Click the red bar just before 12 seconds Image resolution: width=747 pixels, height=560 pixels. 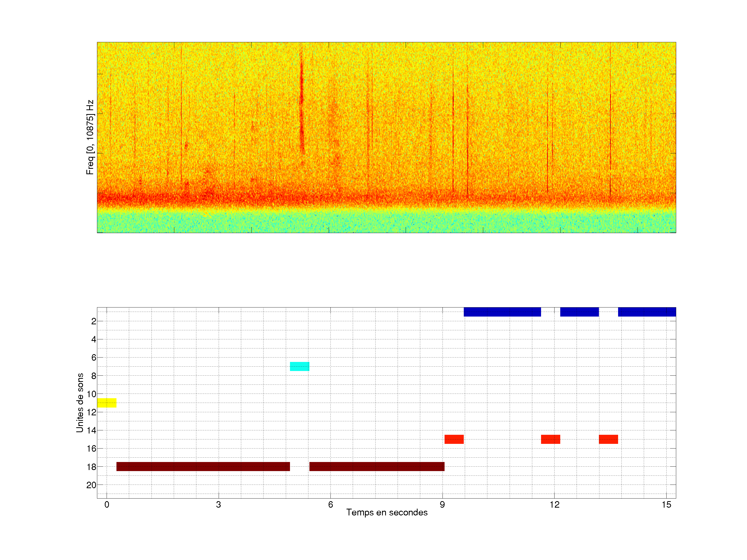click(x=550, y=439)
